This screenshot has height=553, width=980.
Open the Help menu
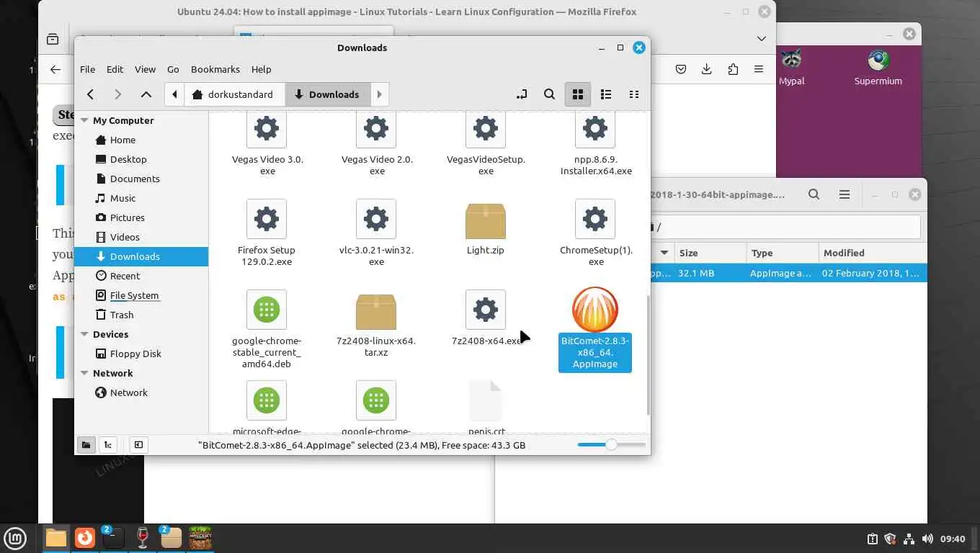(261, 69)
